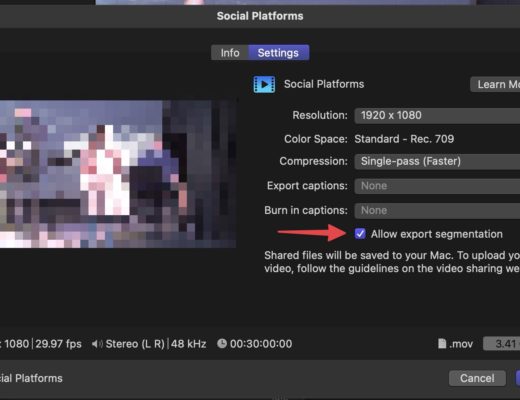The width and height of the screenshot is (520, 400).
Task: Click Standard - Rec. 709 color space value
Action: pyautogui.click(x=404, y=139)
